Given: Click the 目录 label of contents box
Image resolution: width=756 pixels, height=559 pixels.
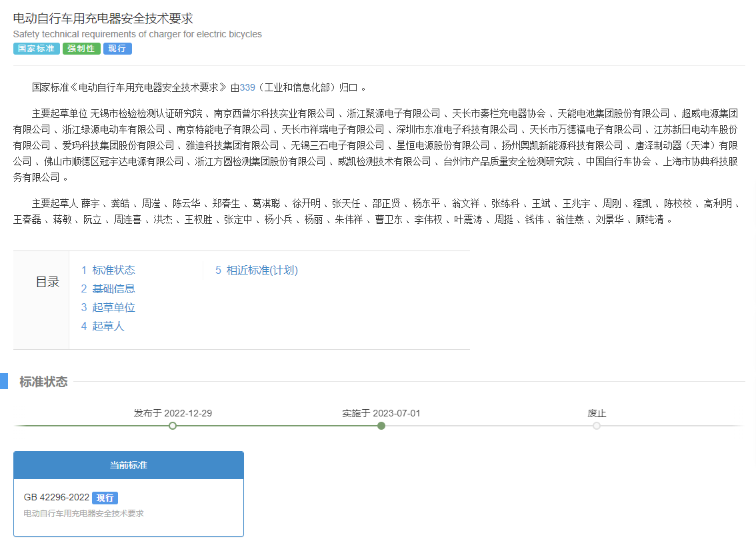Looking at the screenshot, I should point(47,282).
